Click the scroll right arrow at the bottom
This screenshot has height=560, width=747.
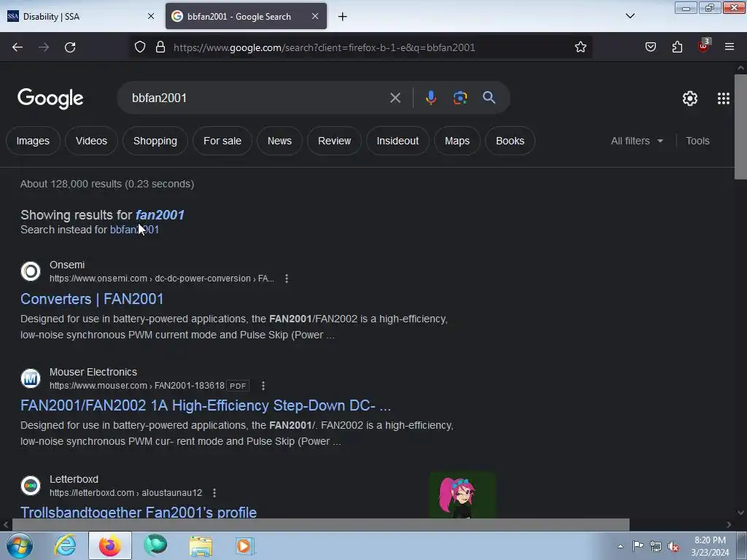(729, 525)
